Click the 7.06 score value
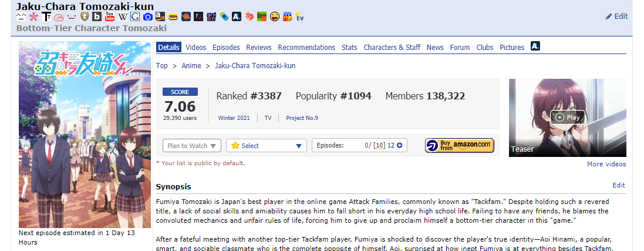 [180, 106]
